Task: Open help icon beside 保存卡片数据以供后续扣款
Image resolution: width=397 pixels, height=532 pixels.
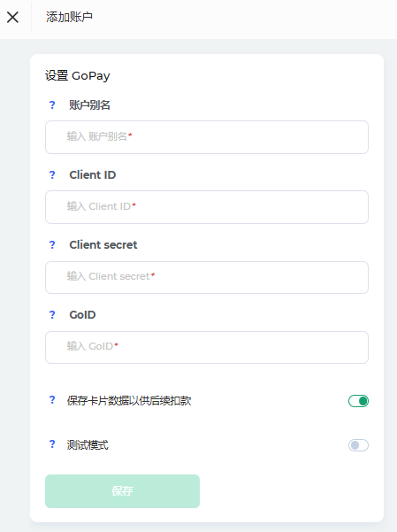Action: pyautogui.click(x=52, y=400)
